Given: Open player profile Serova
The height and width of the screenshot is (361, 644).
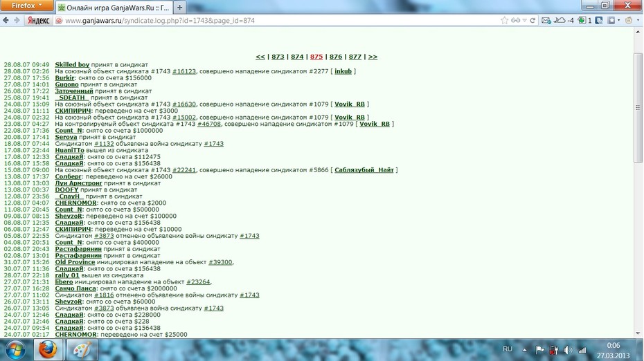Looking at the screenshot, I should click(66, 137).
